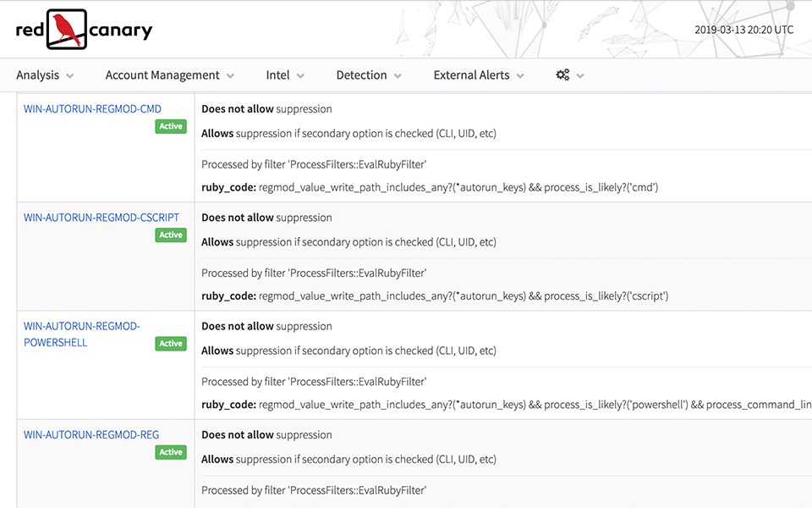Click the chevron arrow beside the gears icon

580,76
